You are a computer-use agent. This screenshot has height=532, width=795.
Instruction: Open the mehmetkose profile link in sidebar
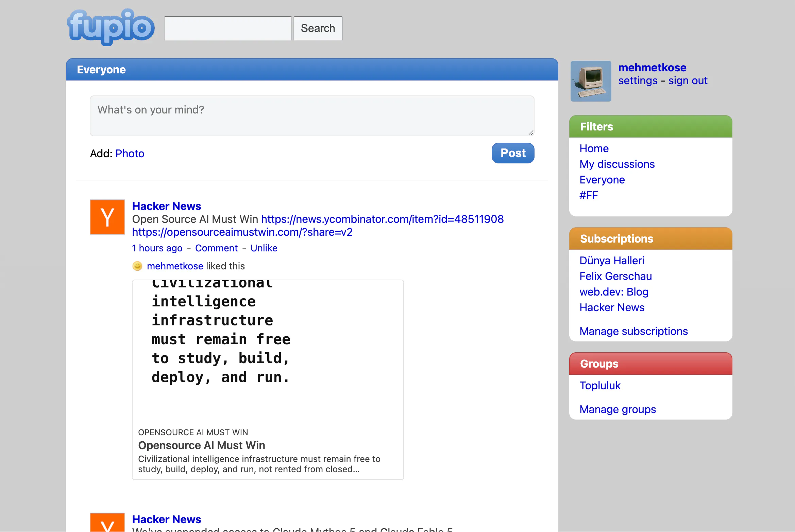click(652, 68)
